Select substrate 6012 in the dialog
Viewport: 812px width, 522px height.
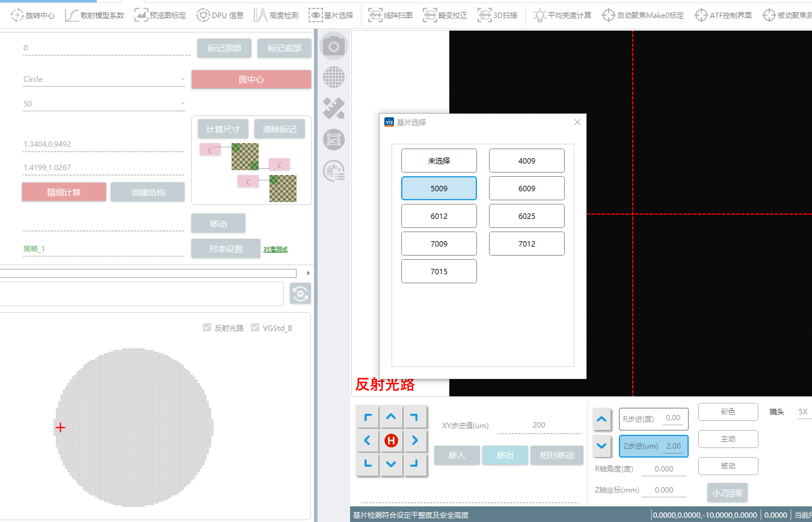(439, 216)
